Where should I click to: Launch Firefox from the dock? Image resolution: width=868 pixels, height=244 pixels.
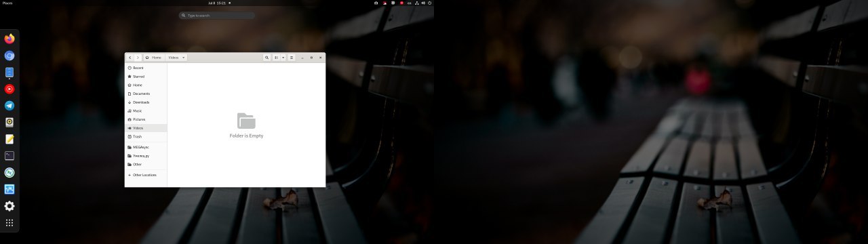click(x=9, y=39)
